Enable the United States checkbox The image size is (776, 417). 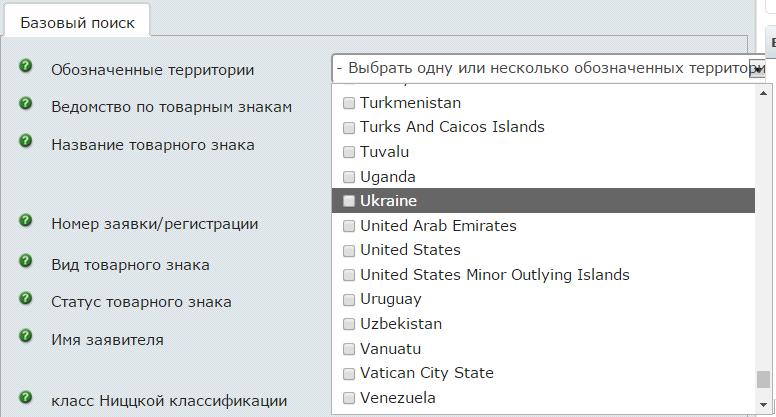349,250
